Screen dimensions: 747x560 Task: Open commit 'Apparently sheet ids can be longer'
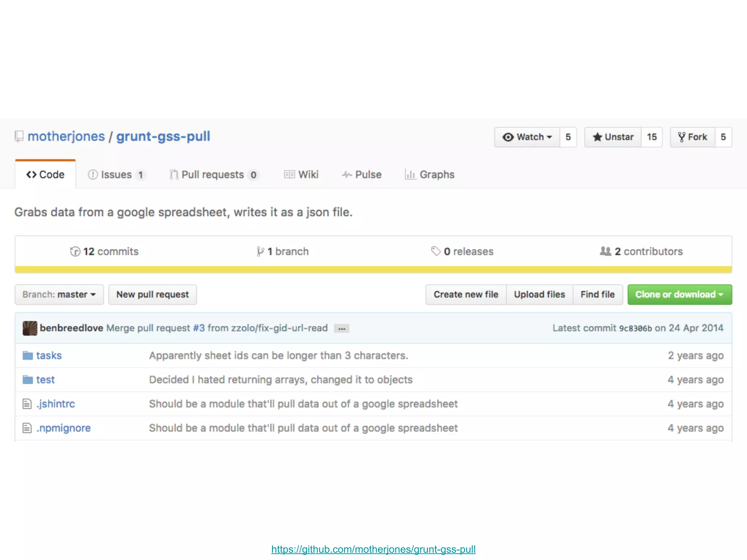[279, 355]
